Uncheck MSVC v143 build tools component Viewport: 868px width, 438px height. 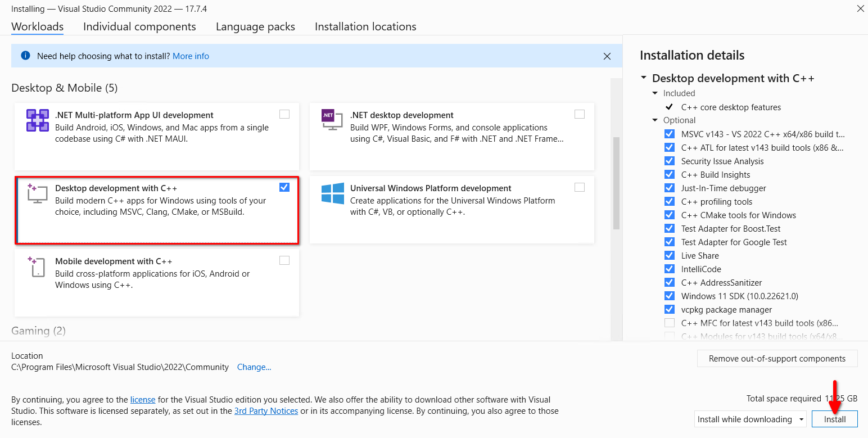pos(669,134)
